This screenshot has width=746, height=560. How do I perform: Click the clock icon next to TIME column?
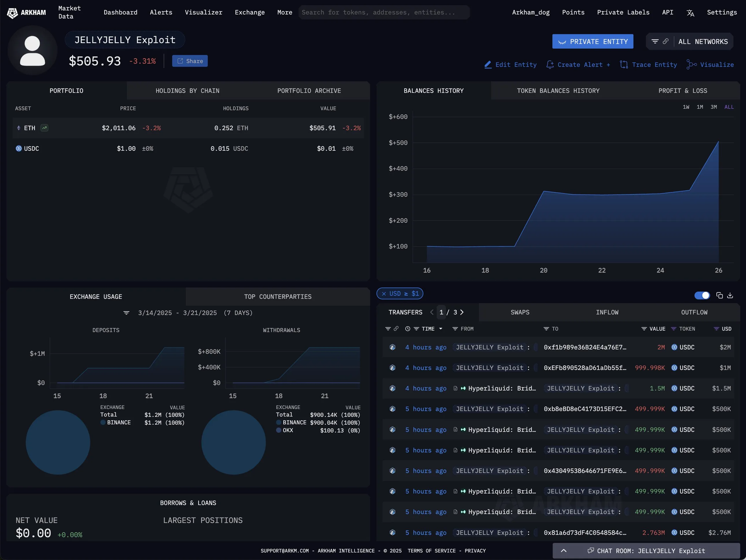[x=407, y=329]
